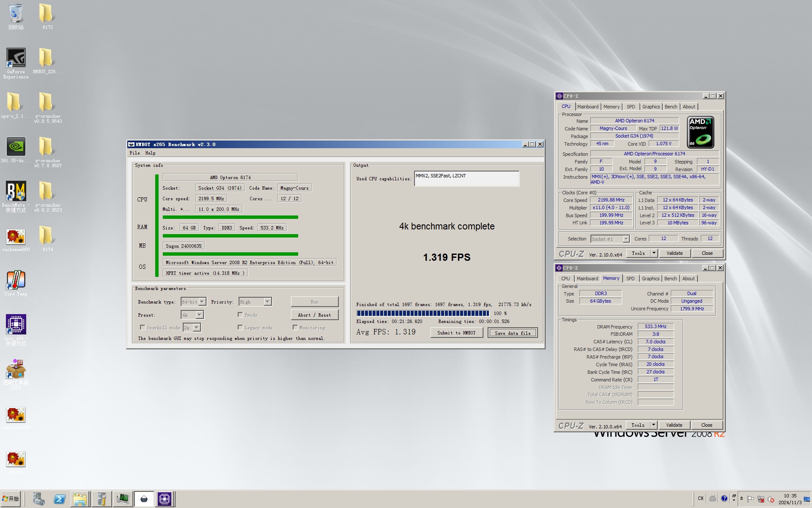Open the Preset dropdown showing 4k
This screenshot has width=812, height=508.
pyautogui.click(x=192, y=315)
